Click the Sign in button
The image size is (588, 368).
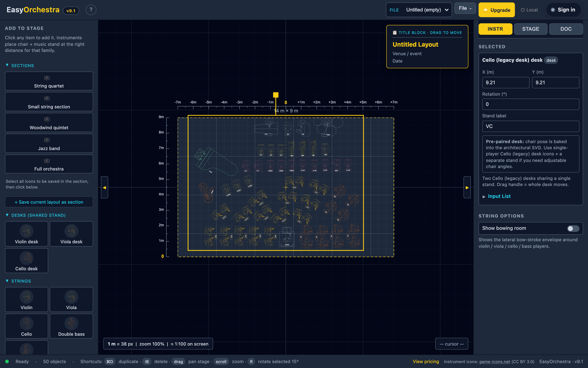pyautogui.click(x=563, y=10)
